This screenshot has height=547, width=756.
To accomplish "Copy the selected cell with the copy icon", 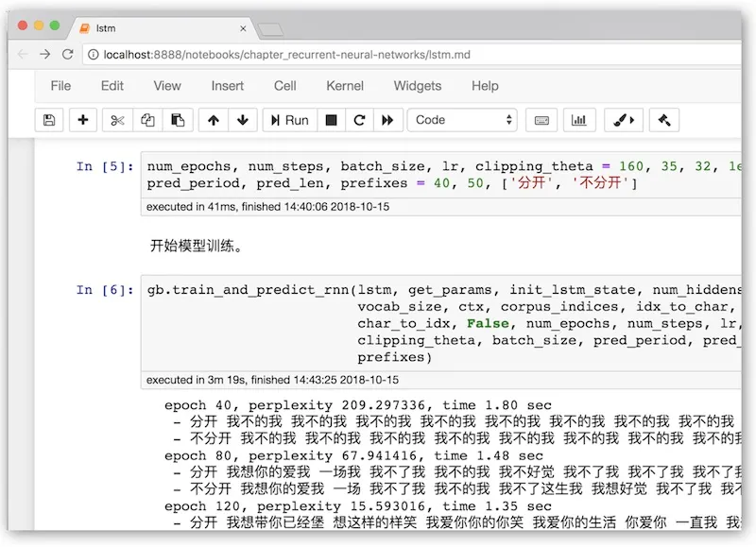I will (147, 120).
